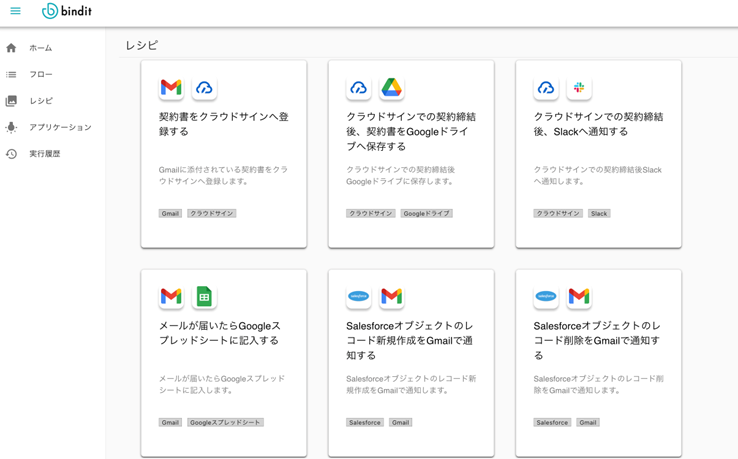Click the 実行履歴 history icon
This screenshot has width=738, height=459.
coord(11,154)
